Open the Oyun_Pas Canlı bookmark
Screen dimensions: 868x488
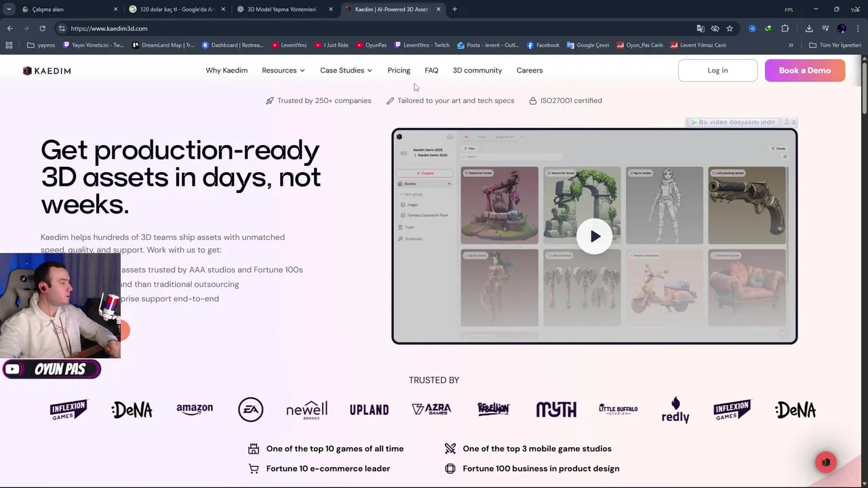[x=639, y=45]
